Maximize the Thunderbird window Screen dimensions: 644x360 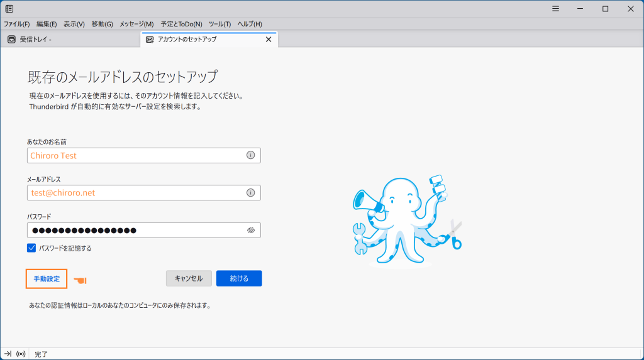(x=606, y=9)
